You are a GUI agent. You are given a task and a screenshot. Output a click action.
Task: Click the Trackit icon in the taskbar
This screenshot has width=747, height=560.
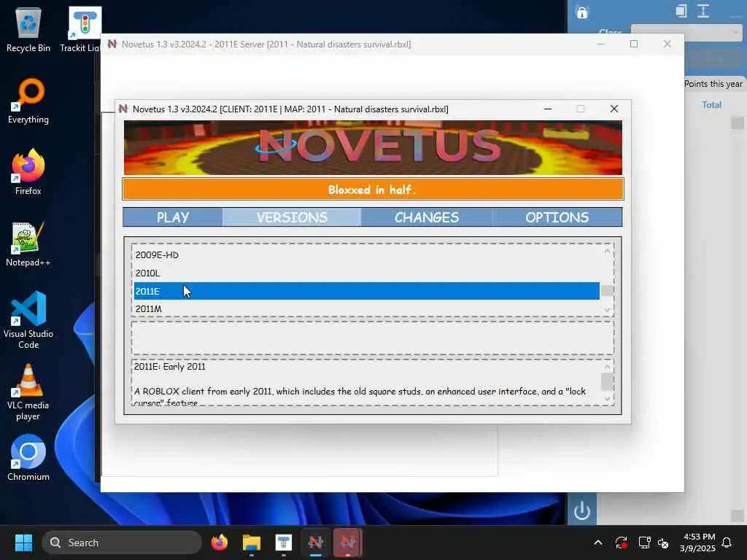[x=284, y=542]
